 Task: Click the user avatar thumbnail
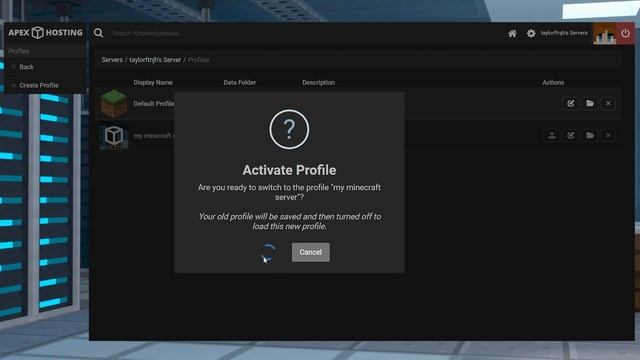click(604, 33)
